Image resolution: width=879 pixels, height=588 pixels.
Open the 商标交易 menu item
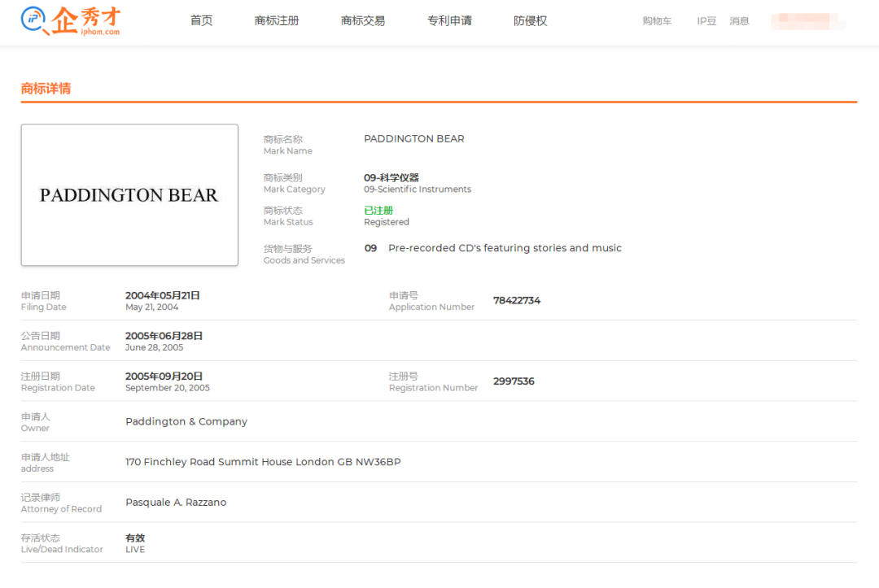point(363,20)
